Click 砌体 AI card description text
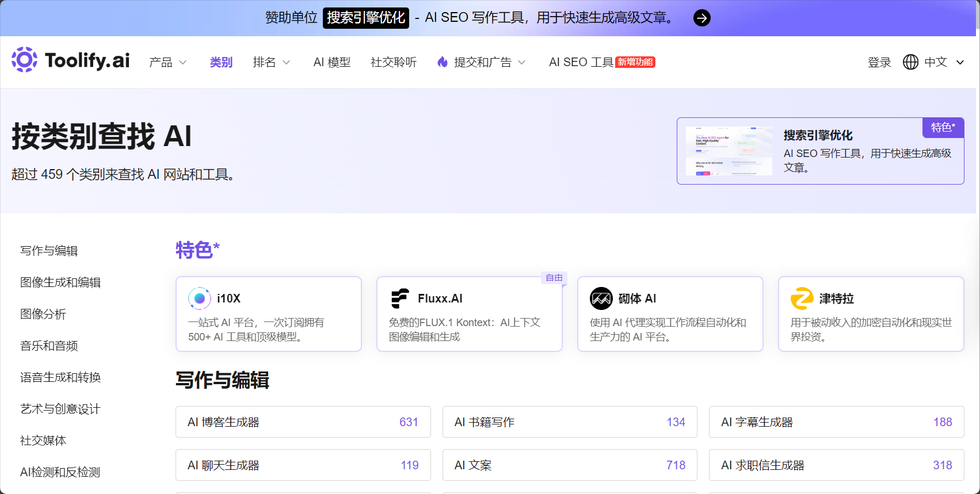Viewport: 980px width, 494px height. (x=668, y=330)
